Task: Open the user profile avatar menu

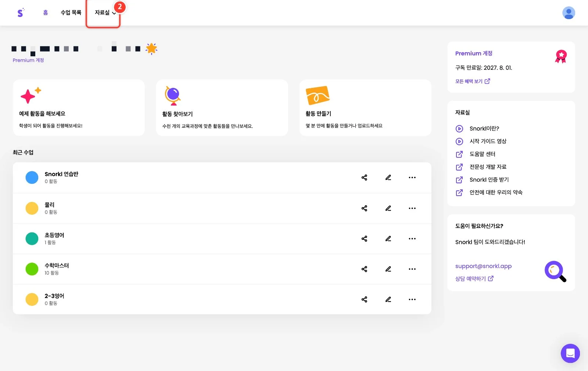Action: (569, 13)
